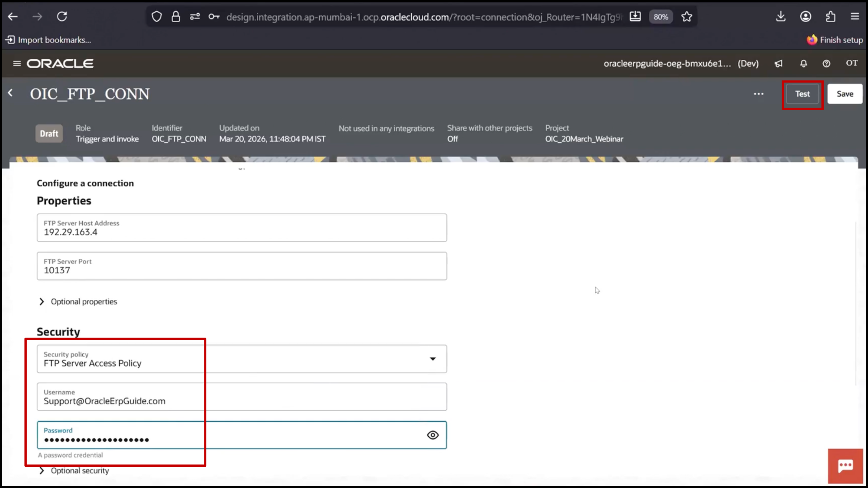This screenshot has width=868, height=488.
Task: Click the browser forward arrow
Action: [x=38, y=17]
